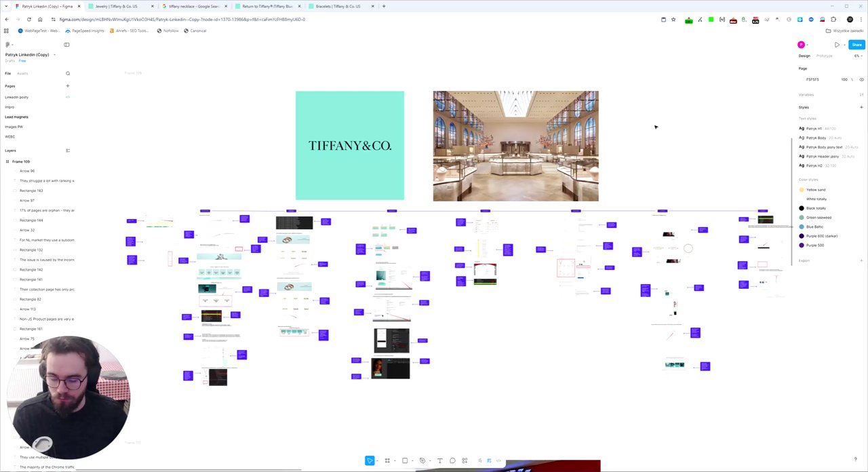868x472 pixels.
Task: Bookmark this page with star icon
Action: click(673, 20)
